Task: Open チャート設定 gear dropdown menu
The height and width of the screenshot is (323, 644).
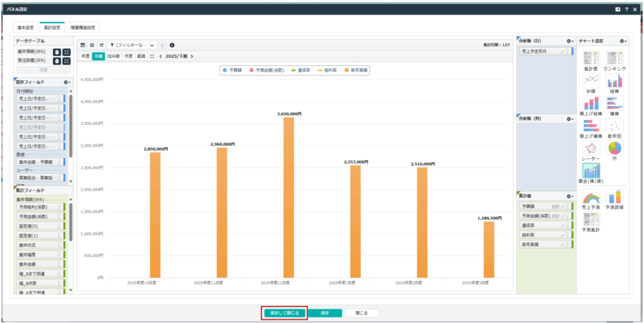Action: tap(623, 41)
